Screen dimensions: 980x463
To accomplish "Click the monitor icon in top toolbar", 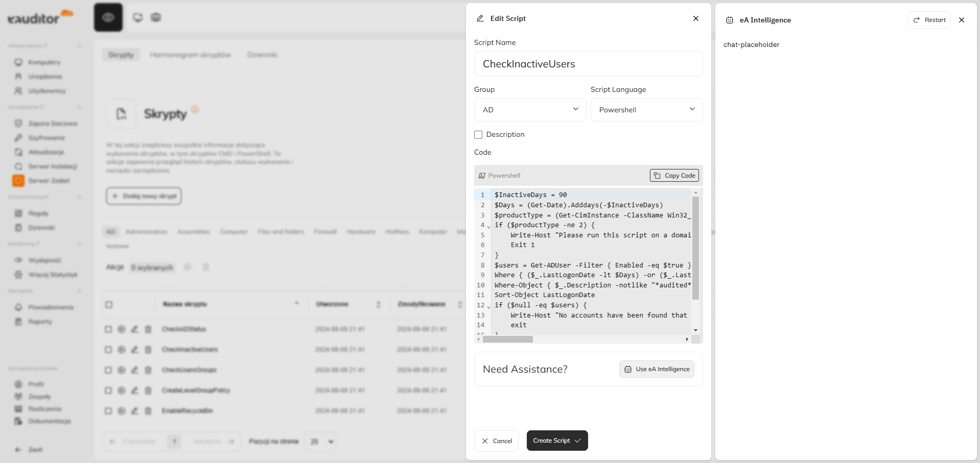I will [x=137, y=17].
